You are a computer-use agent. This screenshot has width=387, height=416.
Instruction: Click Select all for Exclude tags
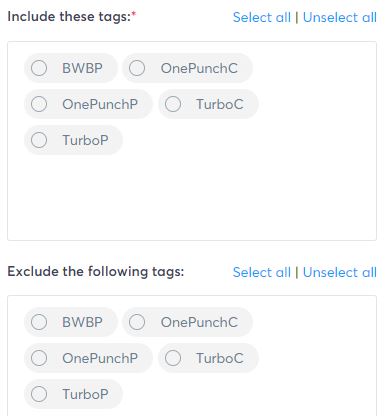pos(262,272)
